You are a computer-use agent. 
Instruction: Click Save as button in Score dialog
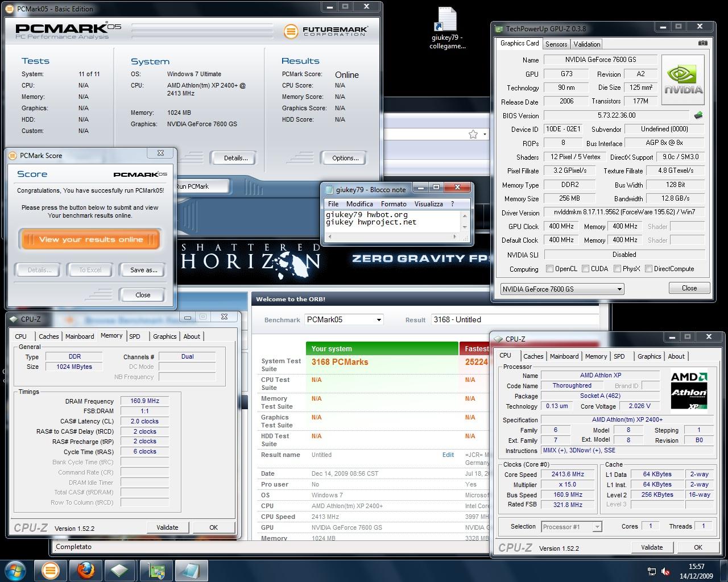(143, 270)
